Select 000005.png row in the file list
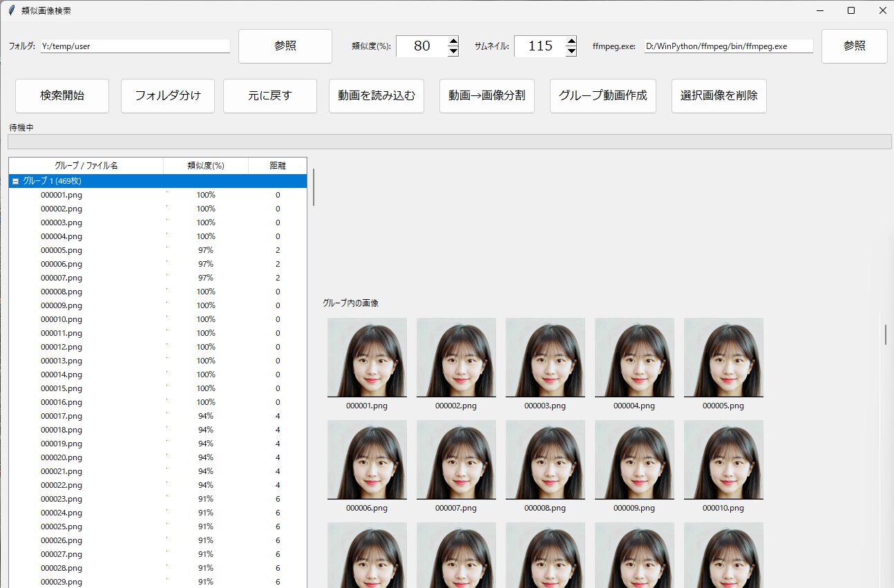Image resolution: width=894 pixels, height=588 pixels. pyautogui.click(x=61, y=250)
